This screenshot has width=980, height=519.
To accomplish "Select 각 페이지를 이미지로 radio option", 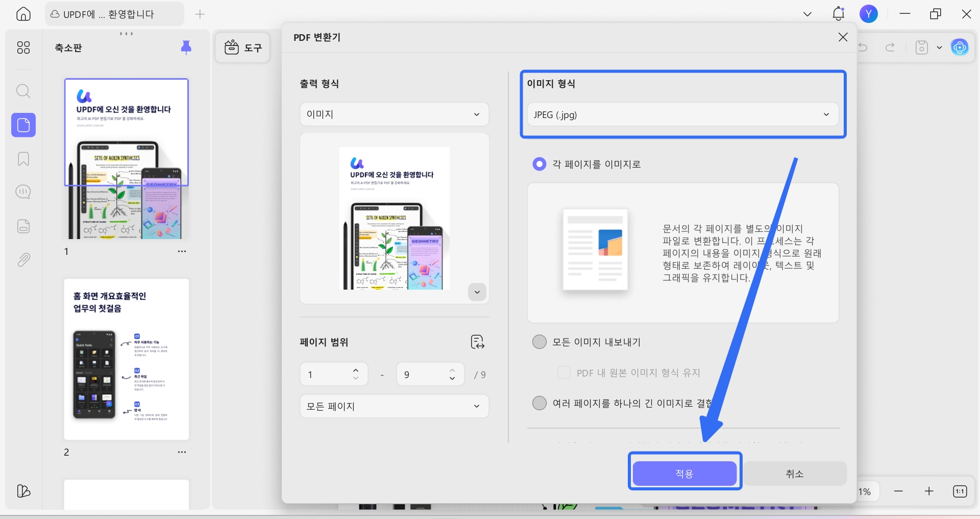I will point(539,164).
